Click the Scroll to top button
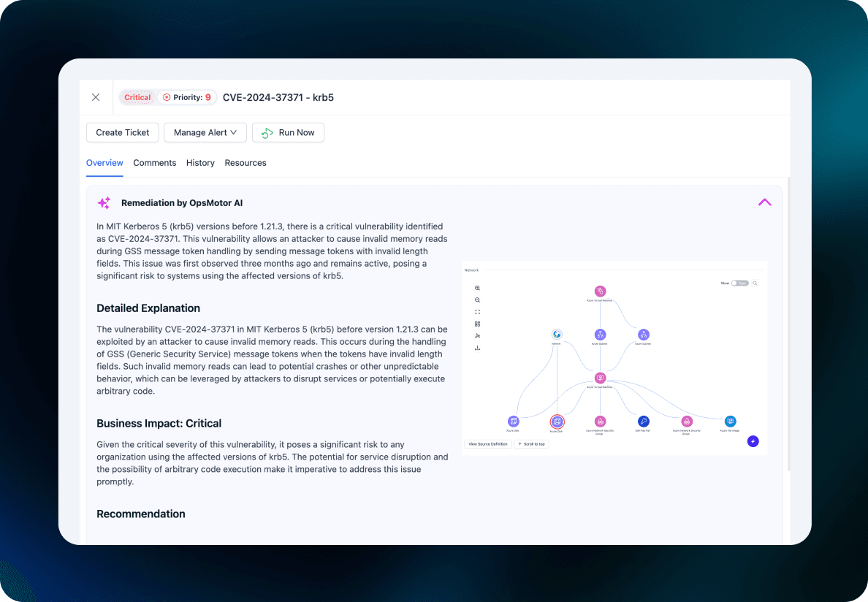The width and height of the screenshot is (868, 602). pyautogui.click(x=531, y=443)
